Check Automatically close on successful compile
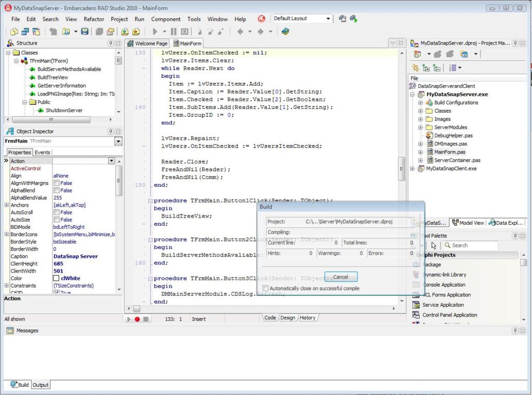 (x=265, y=288)
